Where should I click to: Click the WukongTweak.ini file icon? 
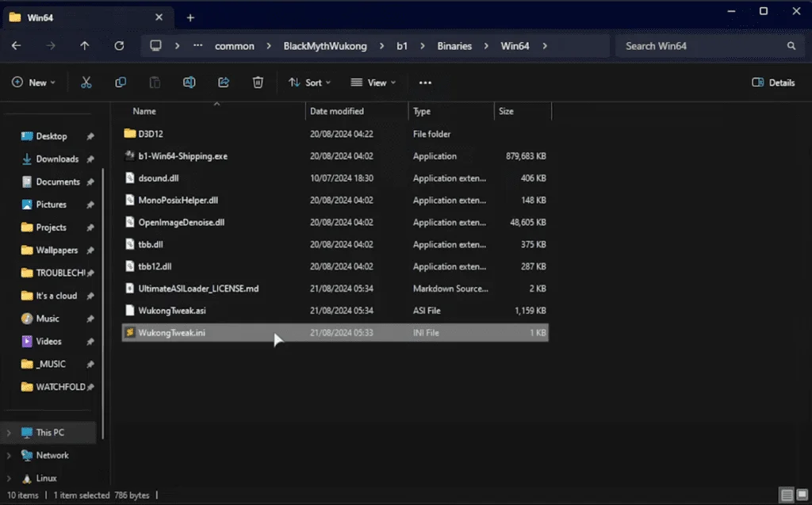click(130, 332)
